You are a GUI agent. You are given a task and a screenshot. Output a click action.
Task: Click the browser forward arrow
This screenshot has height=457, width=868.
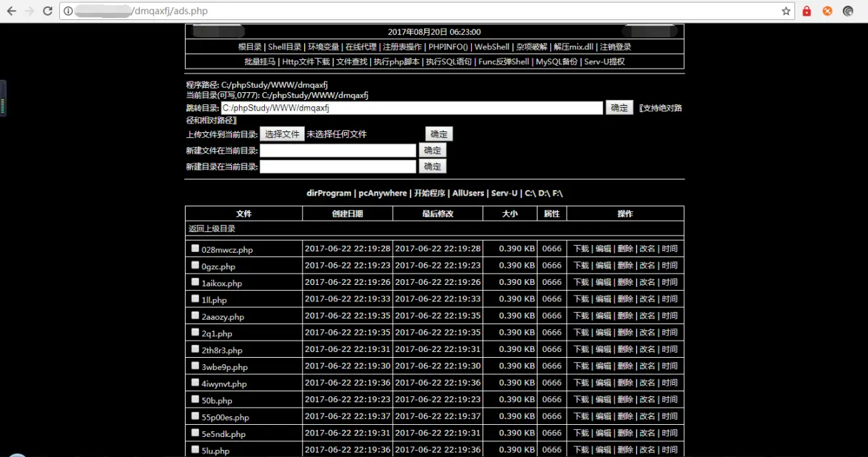(x=29, y=11)
